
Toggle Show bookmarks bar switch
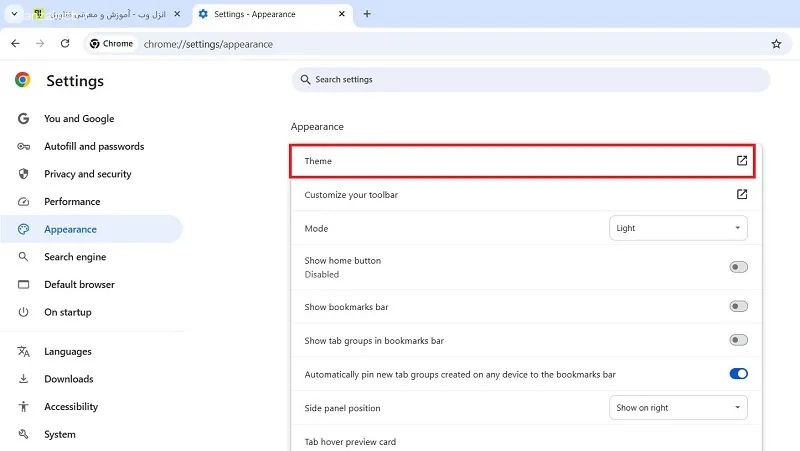coord(738,306)
